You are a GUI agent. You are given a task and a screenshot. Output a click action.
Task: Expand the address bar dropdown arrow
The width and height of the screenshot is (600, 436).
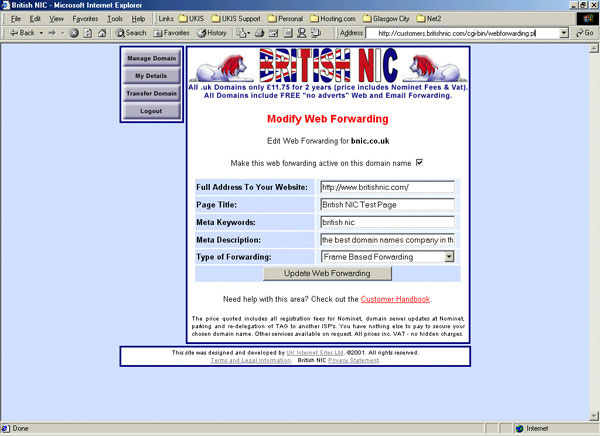(564, 33)
